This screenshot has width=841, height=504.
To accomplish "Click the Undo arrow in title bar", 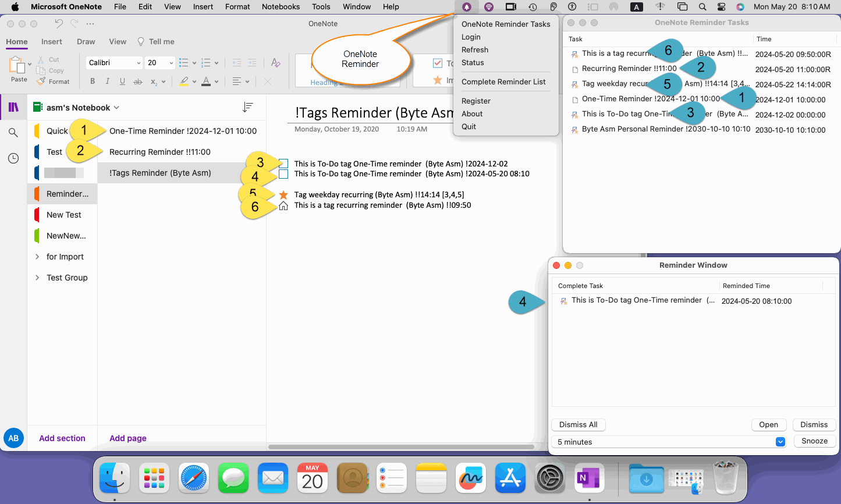I will [59, 24].
